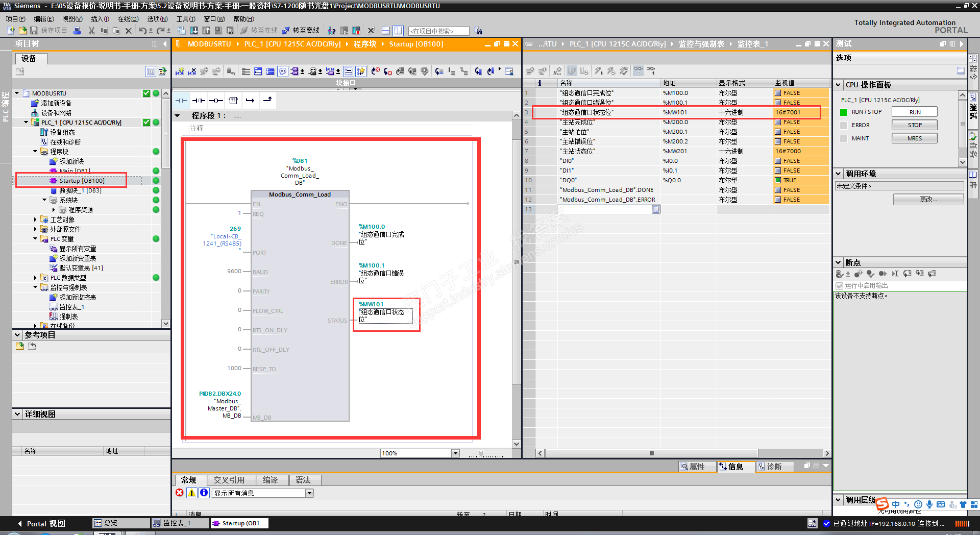Viewport: 980px width, 535px height.
Task: Expand the 工艺对象 tree node
Action: 35,220
